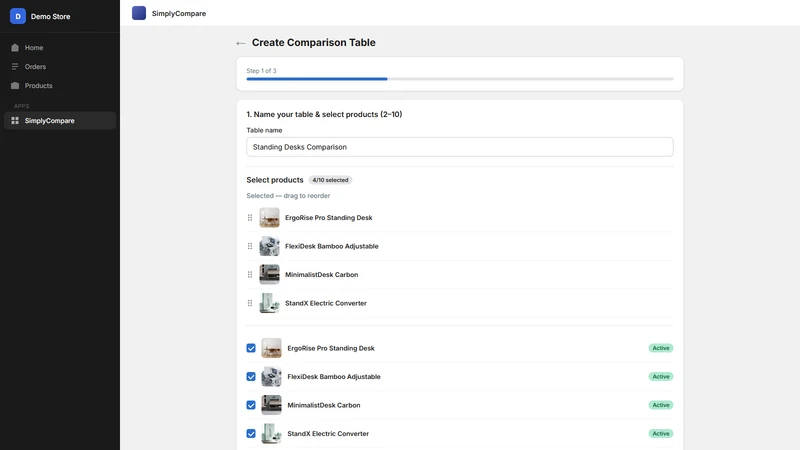800x450 pixels.
Task: Click the SimplyCompare app logo in the header
Action: (x=139, y=13)
